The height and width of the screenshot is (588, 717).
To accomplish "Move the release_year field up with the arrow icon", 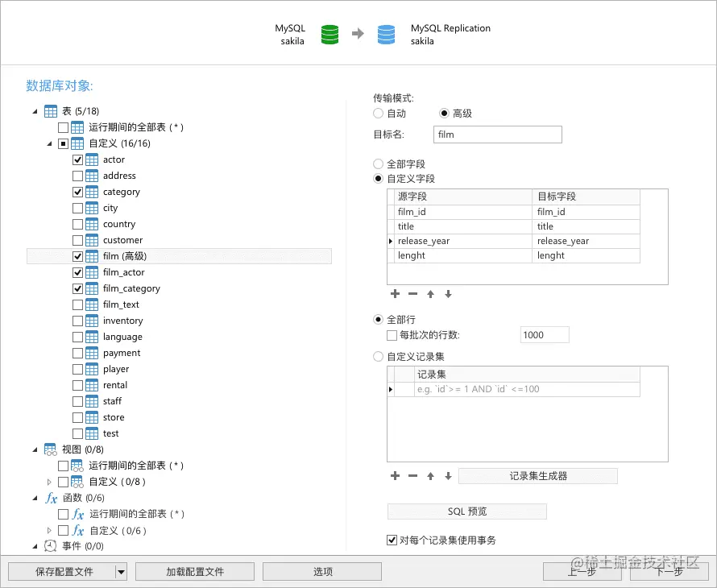I will click(x=430, y=294).
